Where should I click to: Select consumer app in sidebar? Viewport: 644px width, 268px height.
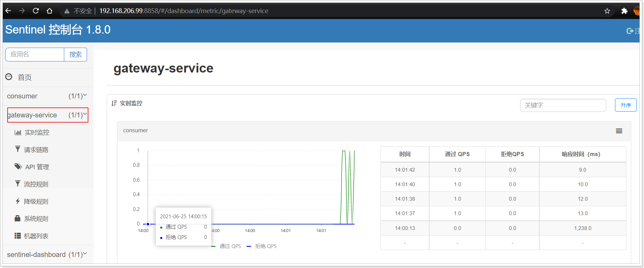tap(22, 96)
